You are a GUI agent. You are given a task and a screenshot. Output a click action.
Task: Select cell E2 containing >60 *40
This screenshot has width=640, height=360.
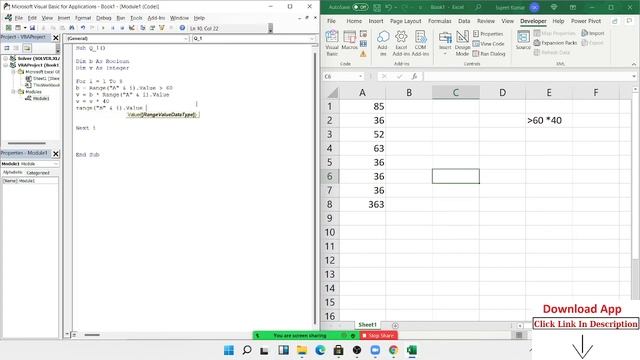click(549, 120)
